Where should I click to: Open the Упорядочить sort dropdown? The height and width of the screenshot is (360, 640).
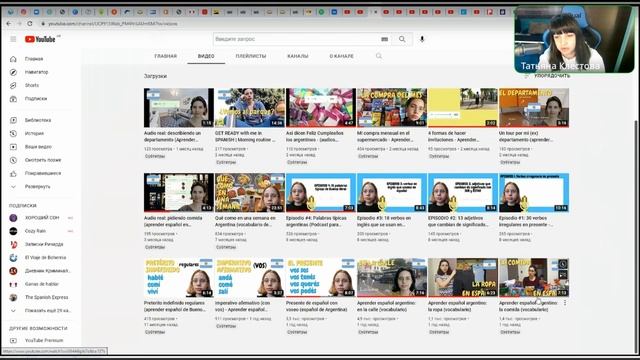(548, 76)
